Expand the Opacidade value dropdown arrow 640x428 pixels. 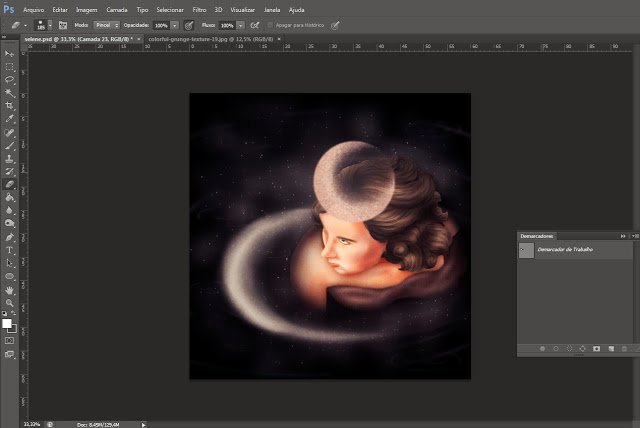(175, 25)
